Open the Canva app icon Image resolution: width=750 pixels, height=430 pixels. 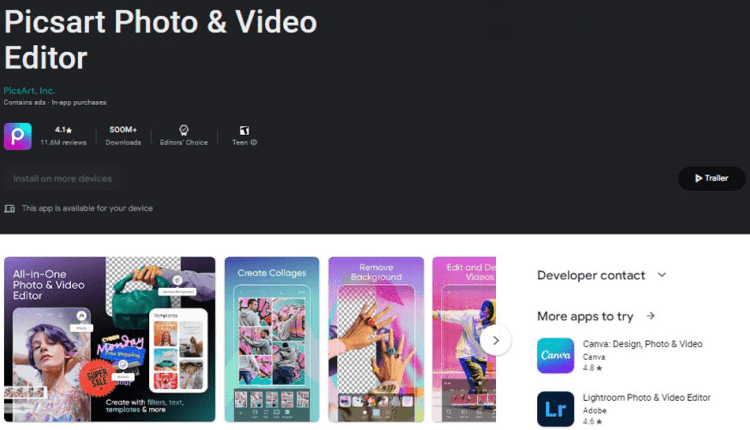click(555, 354)
